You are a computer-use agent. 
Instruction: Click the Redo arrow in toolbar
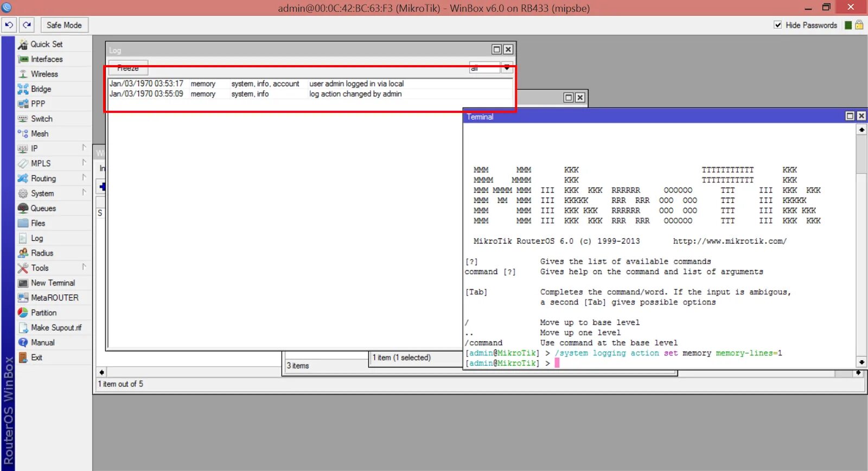27,25
